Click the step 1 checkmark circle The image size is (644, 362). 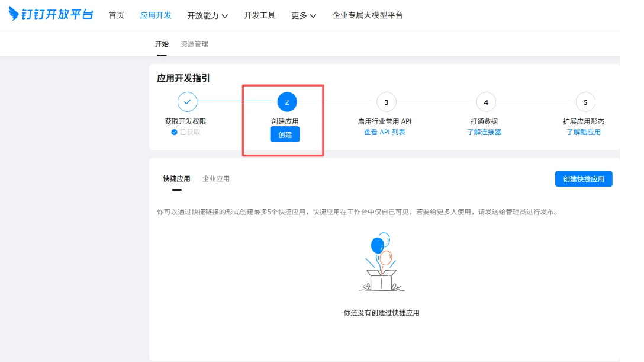click(188, 102)
